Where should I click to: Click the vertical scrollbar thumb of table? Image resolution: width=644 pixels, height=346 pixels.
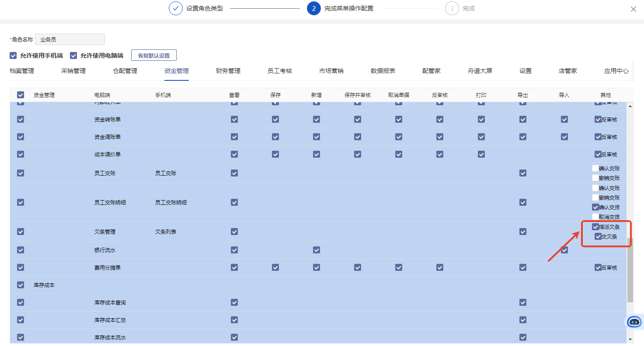pyautogui.click(x=630, y=270)
